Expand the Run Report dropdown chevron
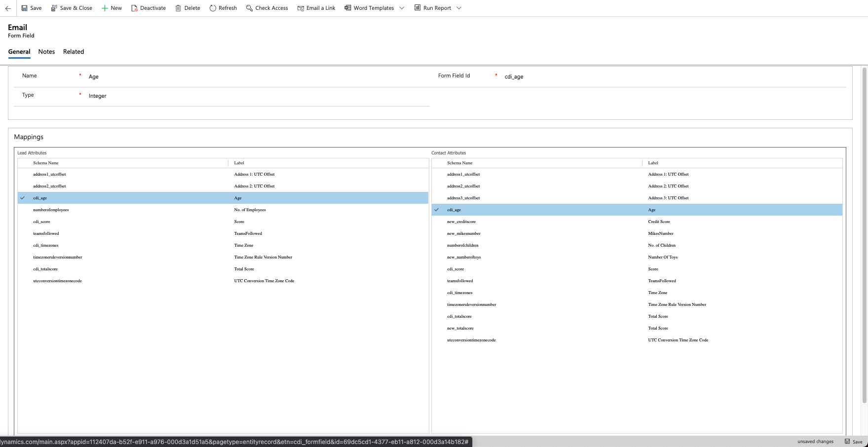The image size is (868, 447). pos(459,8)
